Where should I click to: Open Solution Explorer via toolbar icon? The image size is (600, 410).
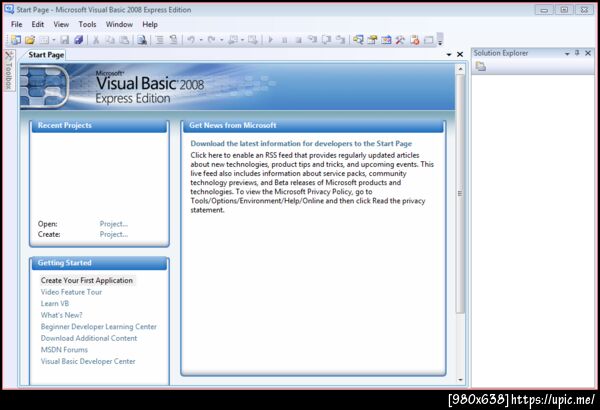coord(358,39)
